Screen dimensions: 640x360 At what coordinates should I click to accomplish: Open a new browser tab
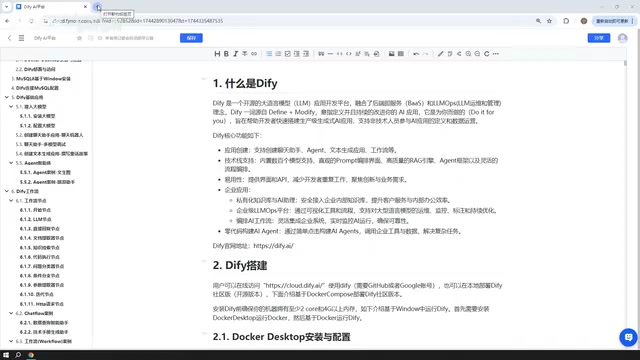point(98,7)
